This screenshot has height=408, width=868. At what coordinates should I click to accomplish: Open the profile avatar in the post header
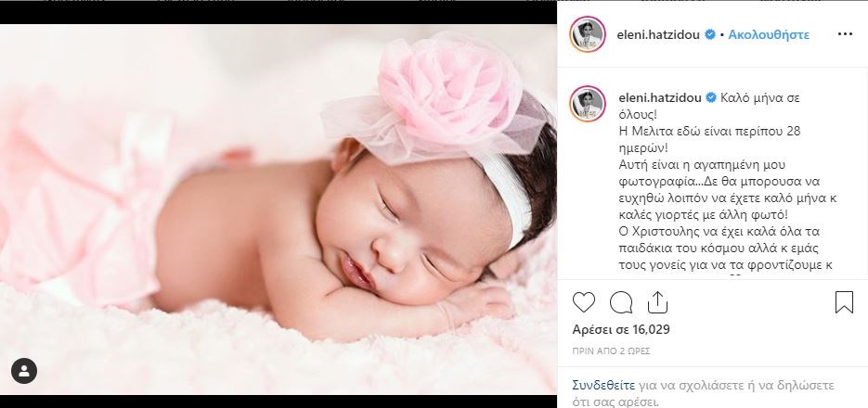(588, 34)
